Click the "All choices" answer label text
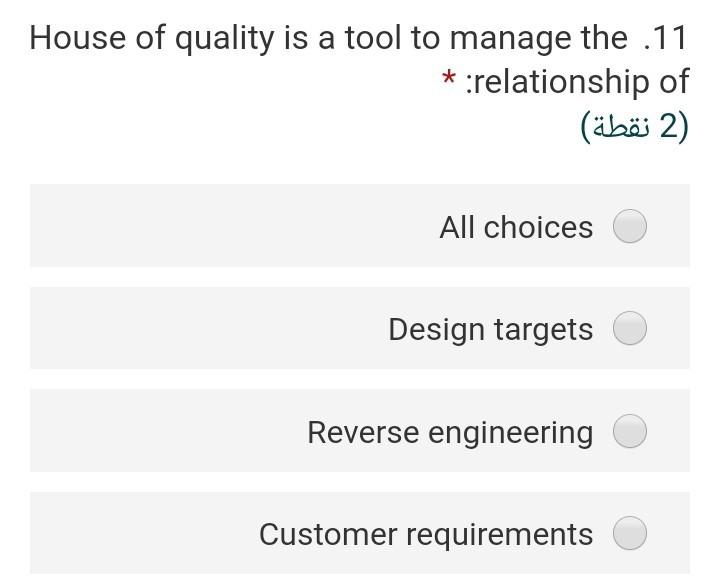 click(516, 227)
